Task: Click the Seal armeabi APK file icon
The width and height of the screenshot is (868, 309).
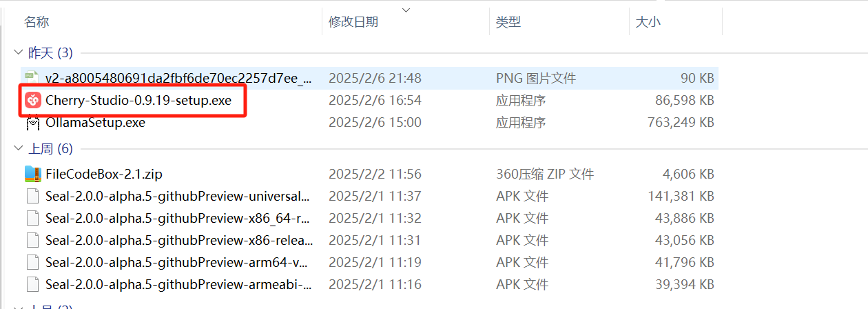Action: pyautogui.click(x=32, y=284)
